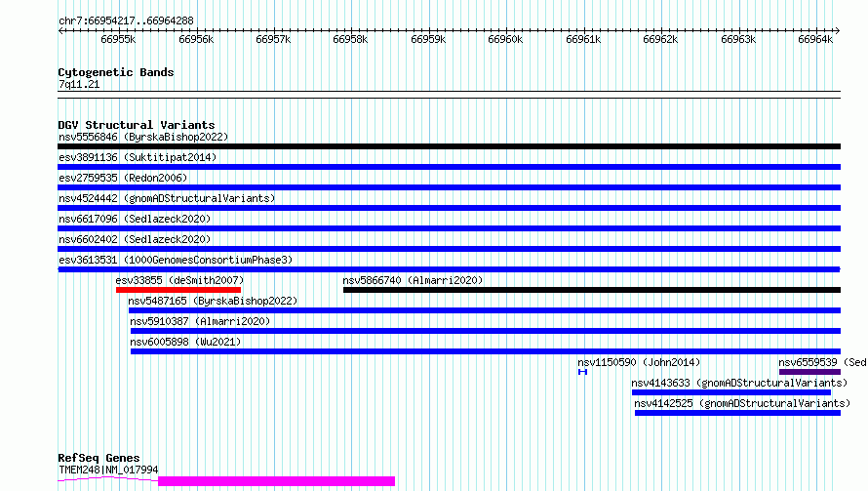Open esv33855 (deSmith2007) variant label
Image resolution: width=868 pixels, height=491 pixels.
(179, 280)
